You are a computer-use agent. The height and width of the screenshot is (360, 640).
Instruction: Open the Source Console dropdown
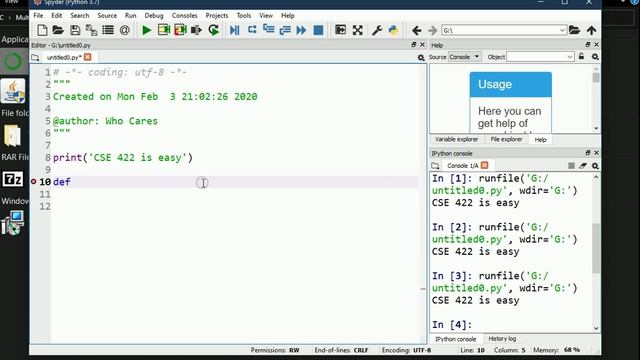click(x=465, y=57)
